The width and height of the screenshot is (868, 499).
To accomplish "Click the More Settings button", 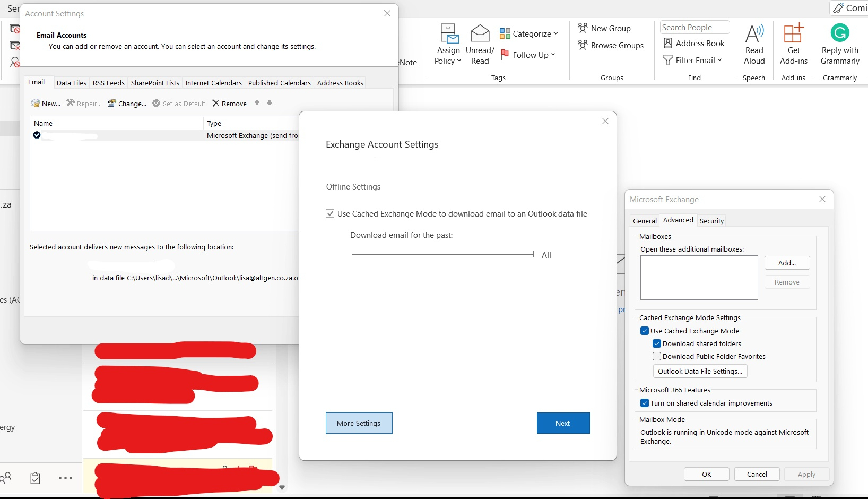I will click(359, 423).
